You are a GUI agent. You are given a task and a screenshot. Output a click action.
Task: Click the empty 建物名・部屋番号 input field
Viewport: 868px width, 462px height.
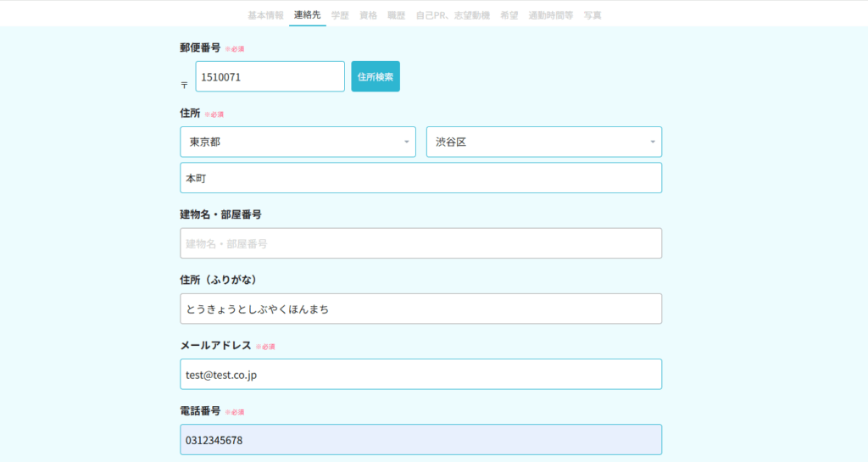[420, 243]
